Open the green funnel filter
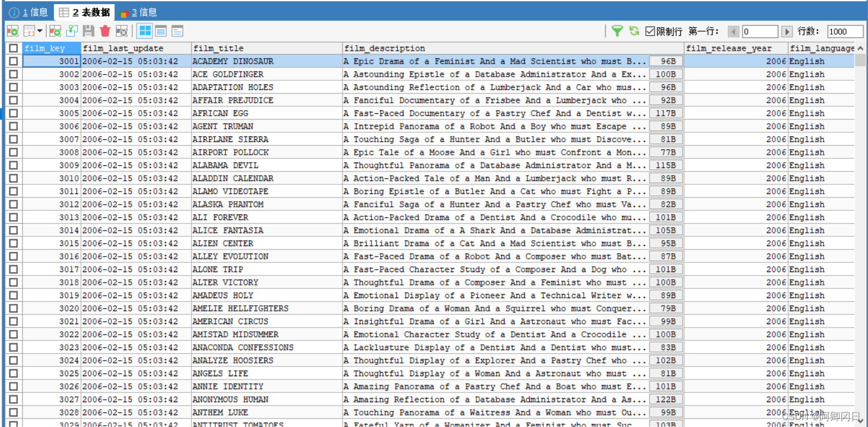 pyautogui.click(x=617, y=31)
